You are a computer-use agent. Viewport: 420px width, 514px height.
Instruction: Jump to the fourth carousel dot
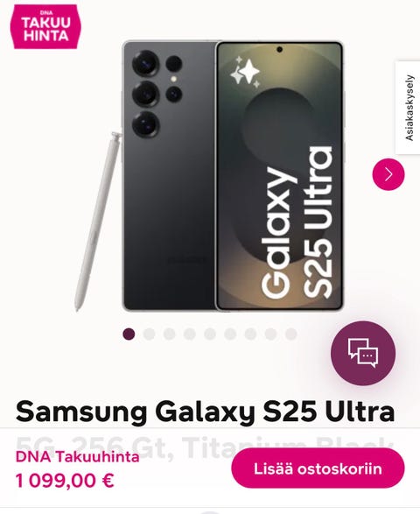click(x=190, y=334)
